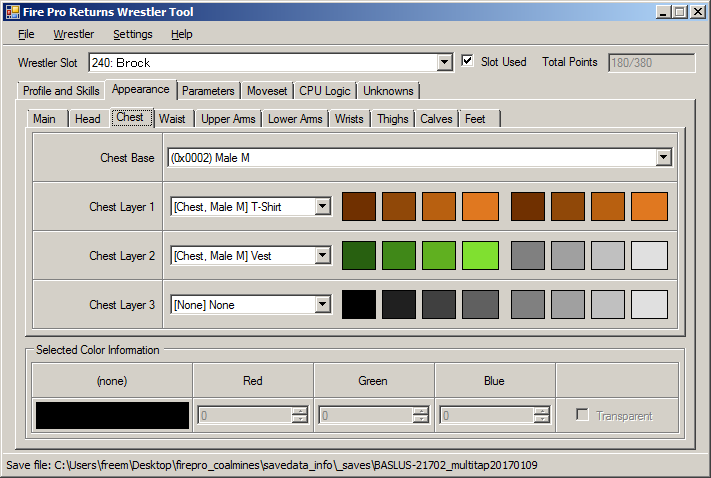Viewport: 711px width, 478px height.
Task: Expand the Wrestler Slot dropdown
Action: pos(445,63)
